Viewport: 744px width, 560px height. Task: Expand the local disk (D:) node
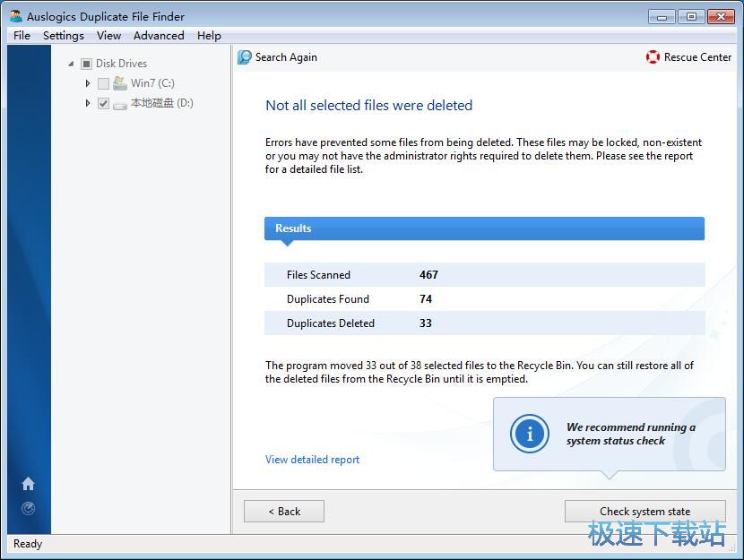(x=87, y=103)
